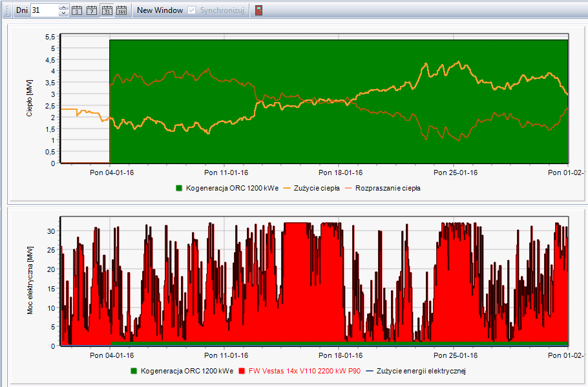This screenshot has width=588, height=387.
Task: Click Ciepło [MW] axis label
Action: tap(29, 98)
